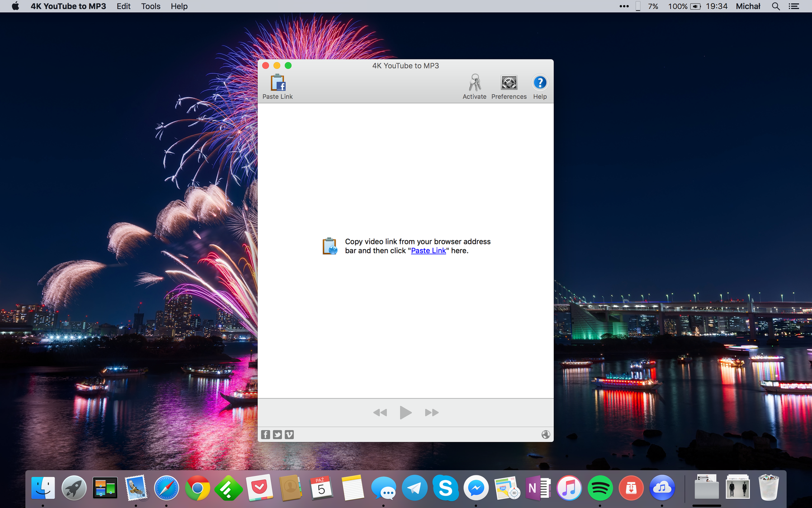The image size is (812, 508).
Task: Open Mission Control in the Dock
Action: click(x=105, y=488)
